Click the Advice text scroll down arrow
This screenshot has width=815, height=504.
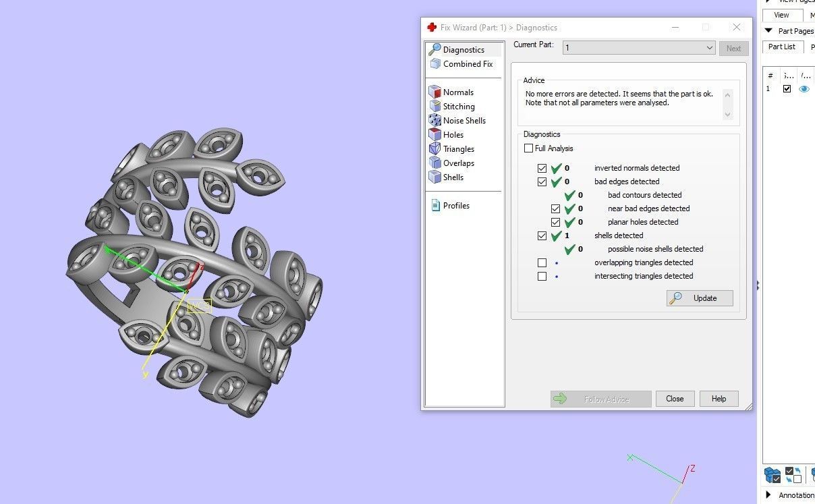[x=727, y=115]
